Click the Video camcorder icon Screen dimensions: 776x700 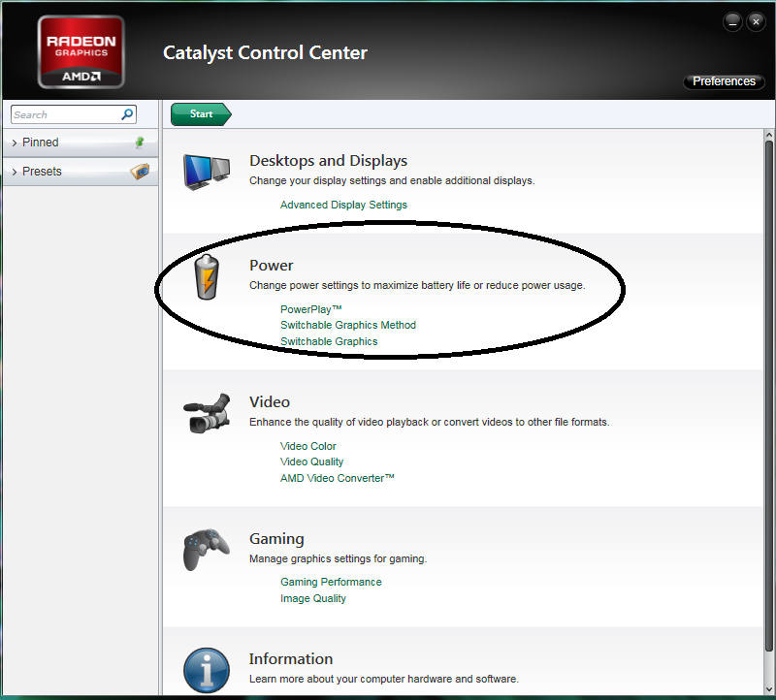(x=207, y=414)
